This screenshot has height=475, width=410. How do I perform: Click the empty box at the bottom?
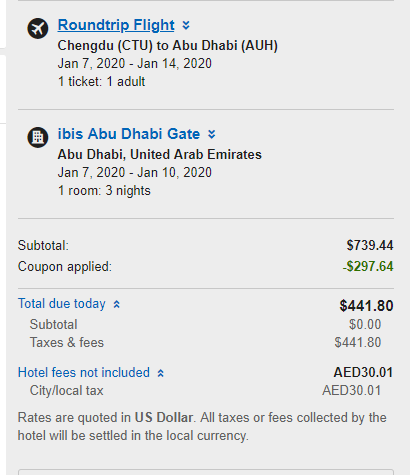click(x=206, y=472)
